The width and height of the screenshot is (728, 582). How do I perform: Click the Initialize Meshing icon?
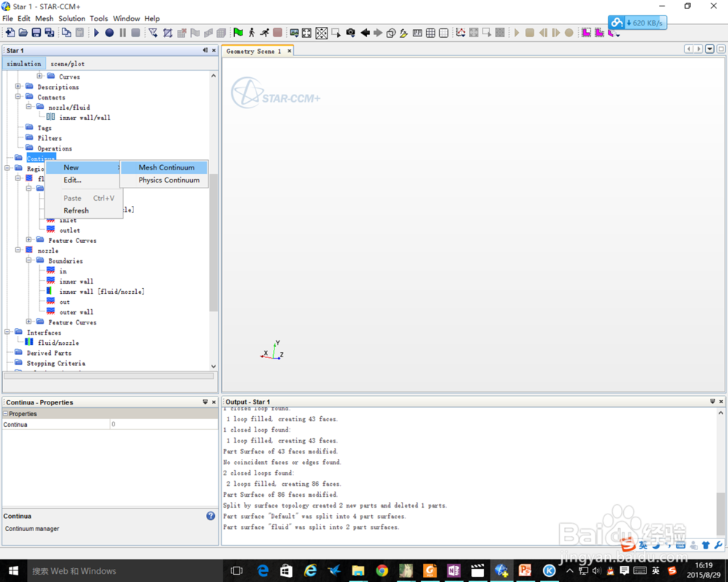pos(167,33)
